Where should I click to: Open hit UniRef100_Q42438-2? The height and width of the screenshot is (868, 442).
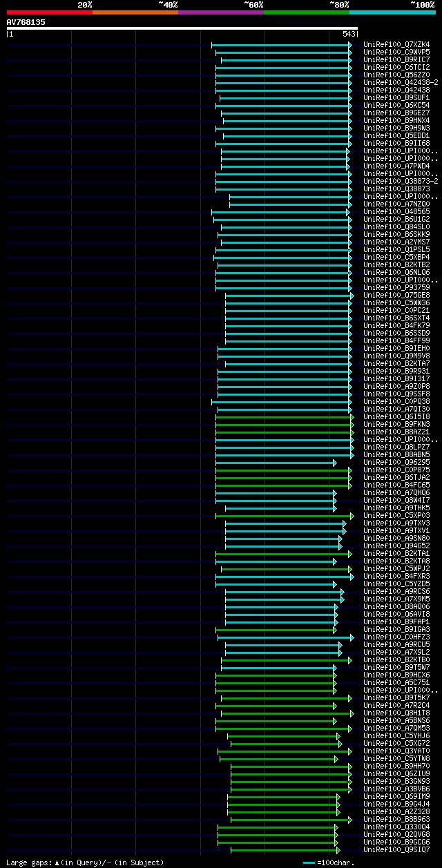(401, 82)
